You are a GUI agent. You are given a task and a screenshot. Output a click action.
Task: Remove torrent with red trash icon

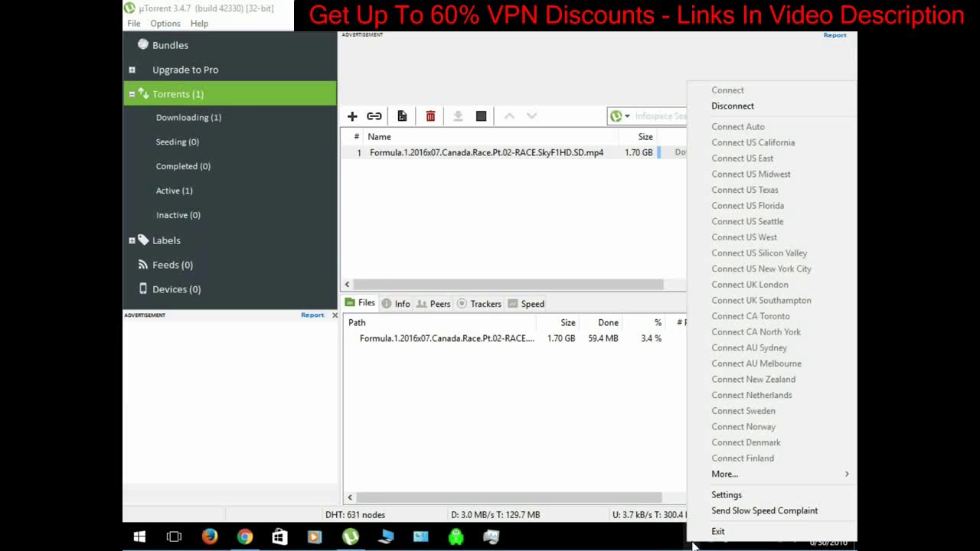click(x=430, y=116)
